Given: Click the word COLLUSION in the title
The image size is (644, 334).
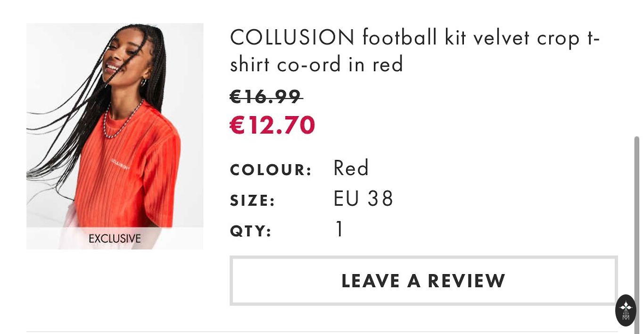Looking at the screenshot, I should (292, 38).
